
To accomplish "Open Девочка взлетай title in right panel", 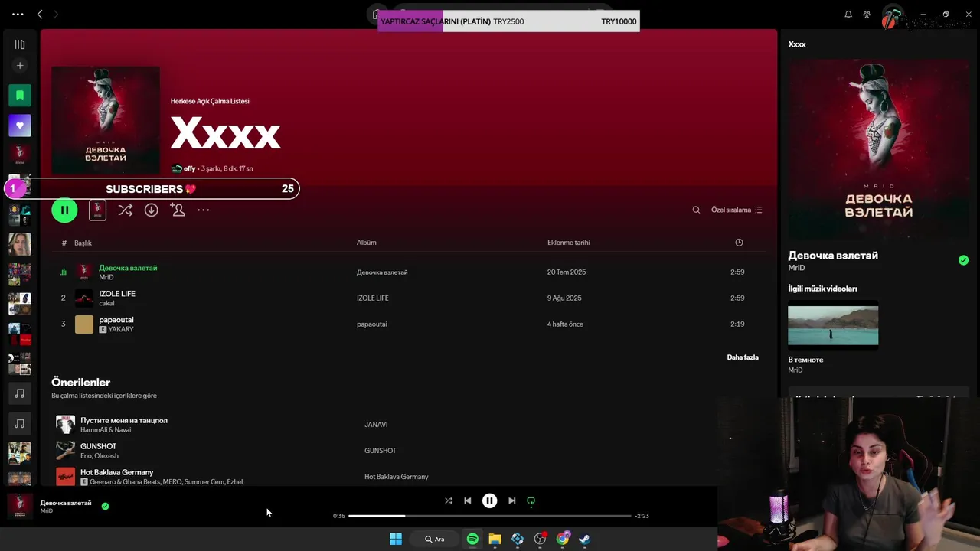I will point(833,256).
